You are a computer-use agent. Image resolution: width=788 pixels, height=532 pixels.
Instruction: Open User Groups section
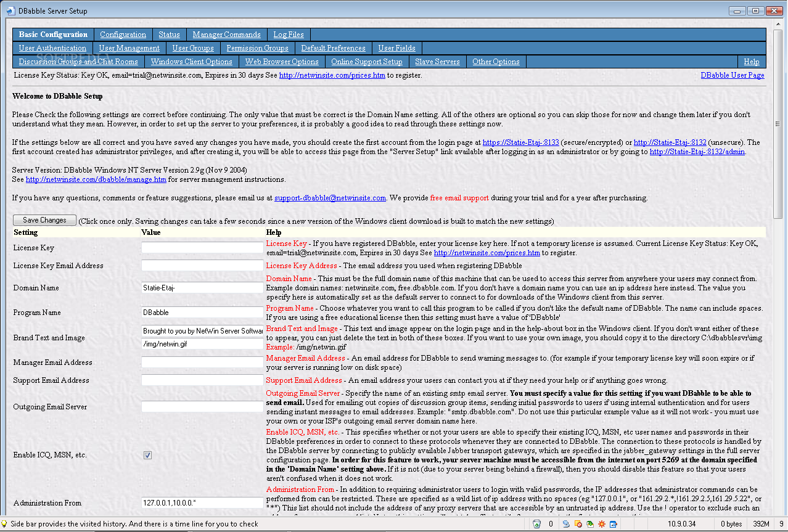[193, 48]
